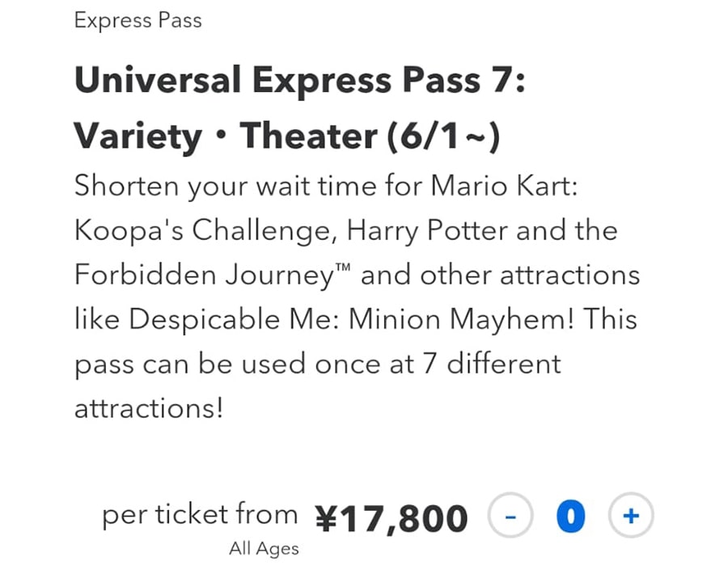Screen dimensions: 728x565
Task: Click the circled minus control next to the quantity
Action: click(x=510, y=515)
